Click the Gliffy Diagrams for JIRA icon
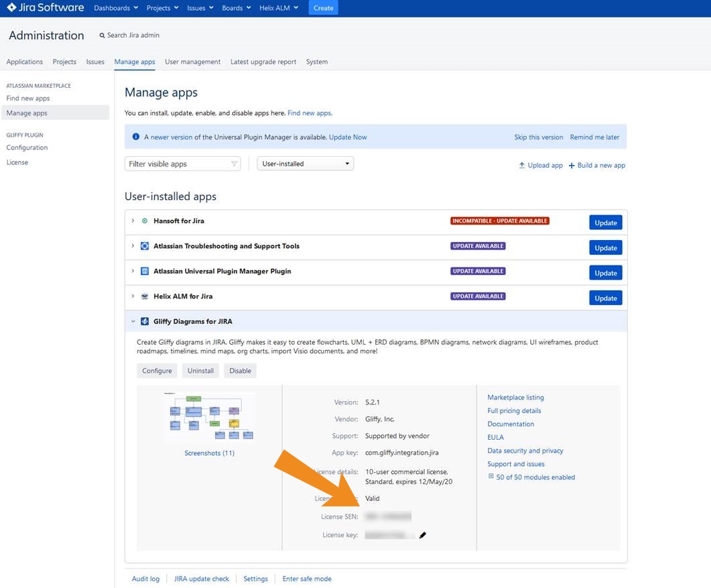This screenshot has height=588, width=711. (145, 321)
